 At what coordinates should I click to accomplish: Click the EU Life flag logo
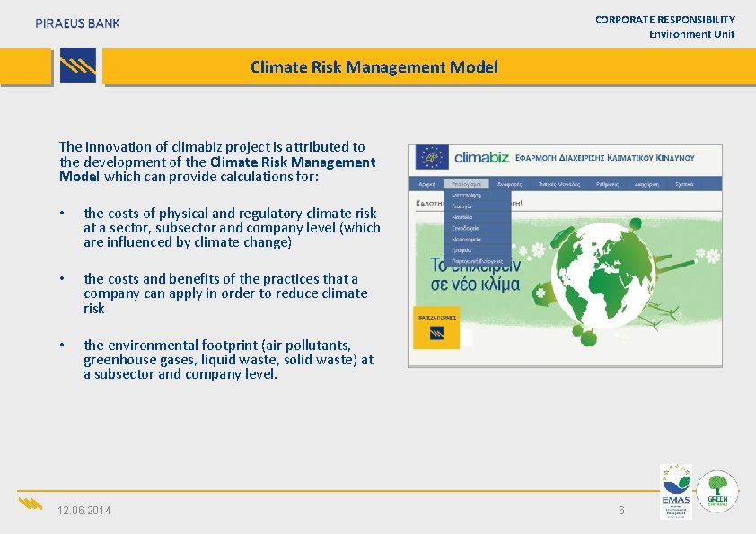[432, 157]
